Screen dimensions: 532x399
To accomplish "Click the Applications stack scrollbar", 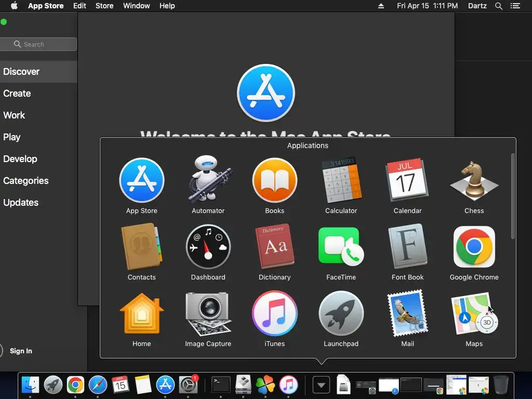I will pos(513,196).
